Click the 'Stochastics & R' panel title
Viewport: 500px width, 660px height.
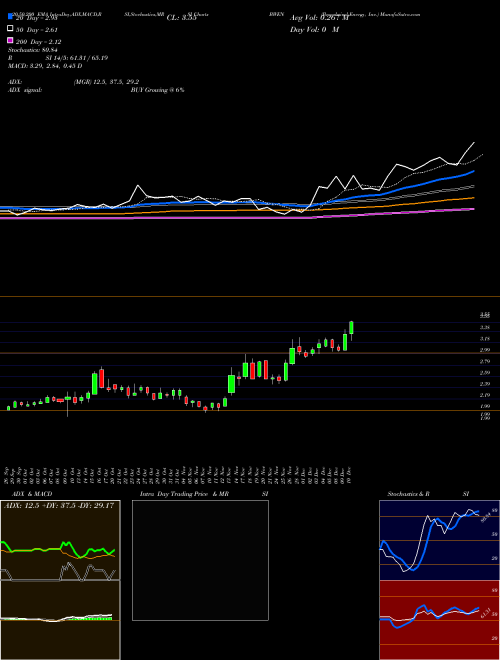[408, 494]
